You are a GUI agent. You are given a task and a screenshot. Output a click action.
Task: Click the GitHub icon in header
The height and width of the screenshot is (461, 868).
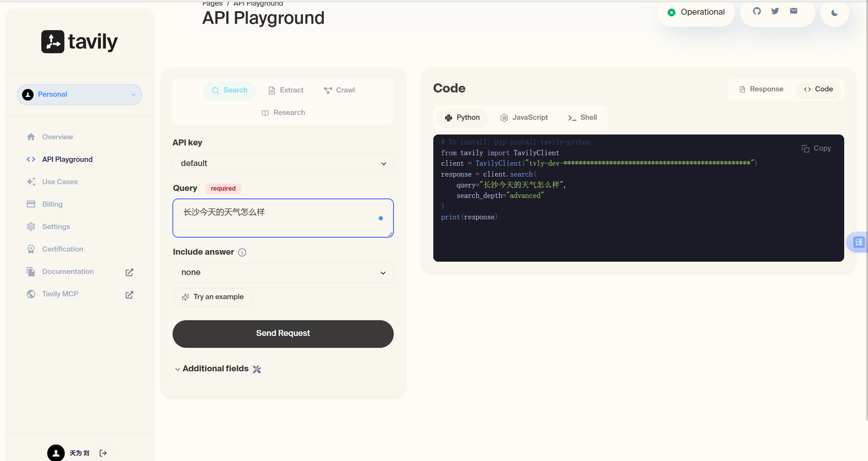(x=757, y=11)
